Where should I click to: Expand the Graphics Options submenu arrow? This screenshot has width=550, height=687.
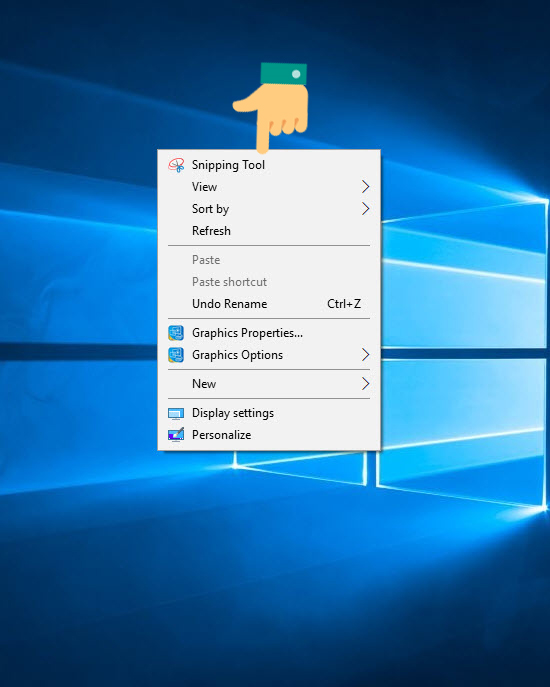[365, 354]
